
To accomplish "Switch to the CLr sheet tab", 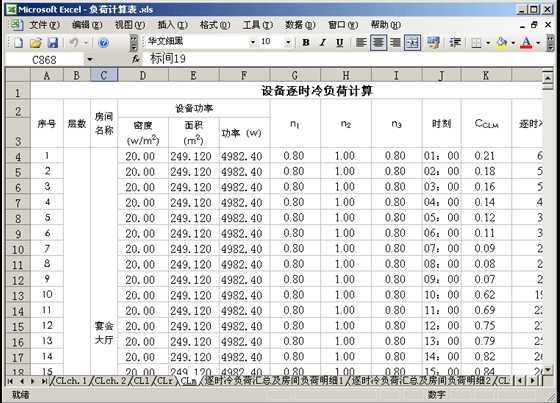I will click(x=165, y=381).
